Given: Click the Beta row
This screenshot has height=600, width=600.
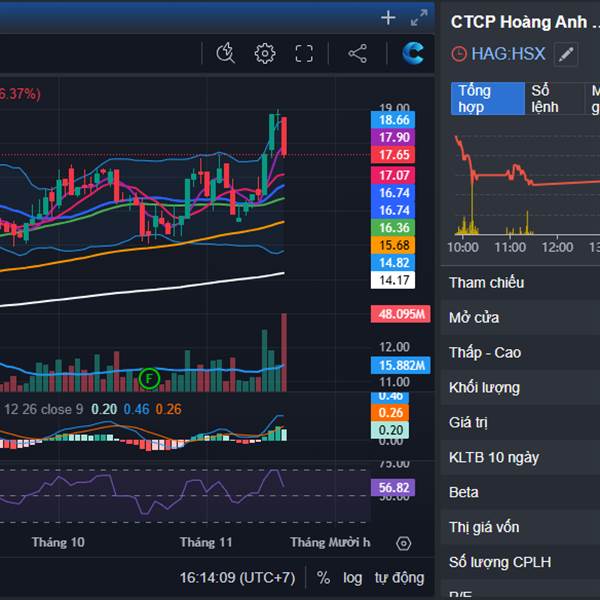Looking at the screenshot, I should [520, 492].
